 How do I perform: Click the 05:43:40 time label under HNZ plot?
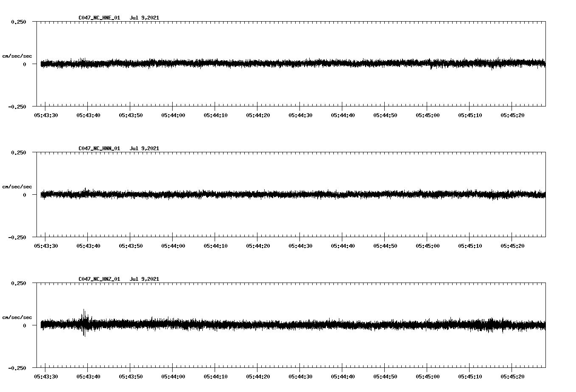click(88, 377)
